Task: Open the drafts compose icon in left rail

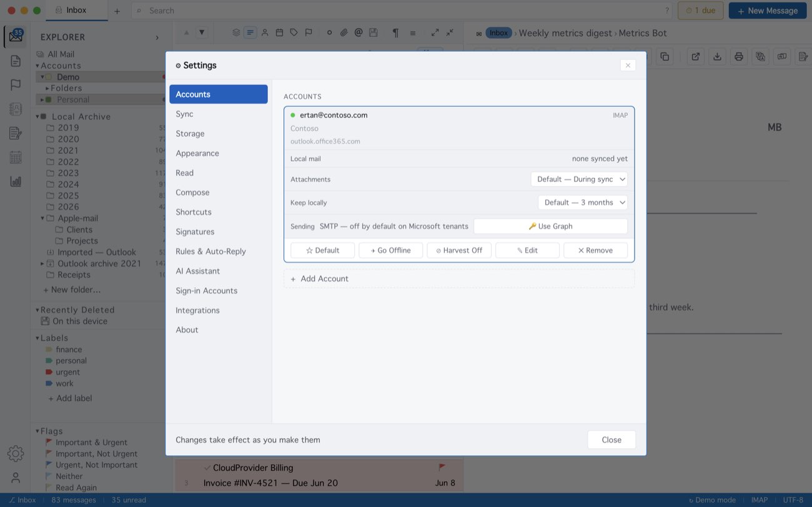Action: click(16, 133)
